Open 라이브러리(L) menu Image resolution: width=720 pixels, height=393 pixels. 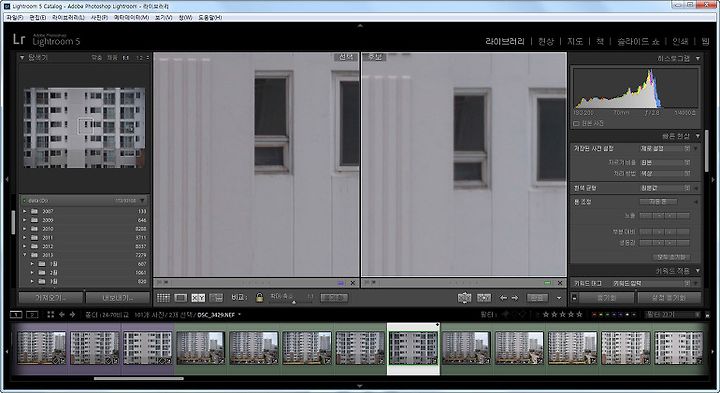(68, 17)
